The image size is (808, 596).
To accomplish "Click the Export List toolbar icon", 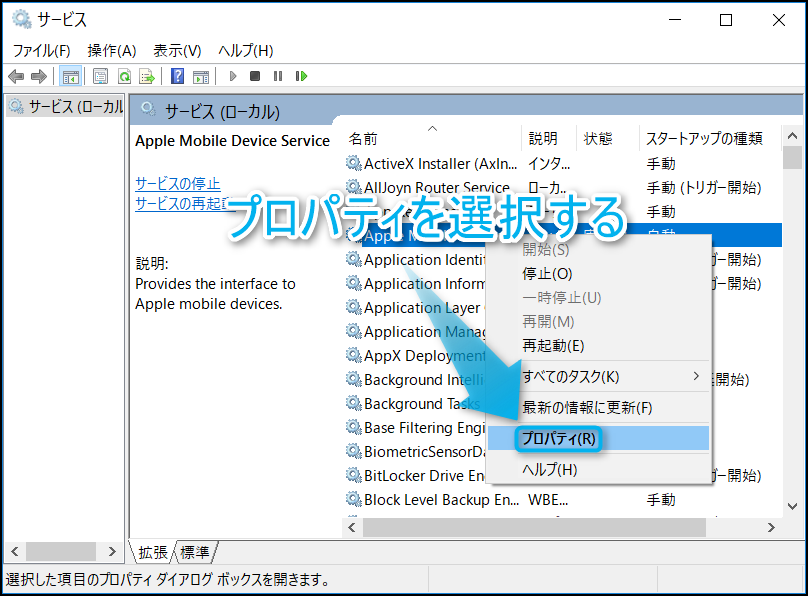I will pos(147,76).
